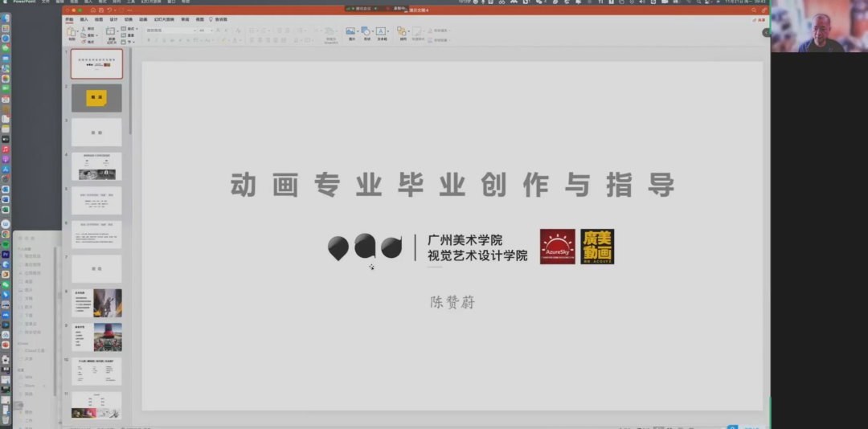This screenshot has width=868, height=429.
Task: Open the Music app from the Dock
Action: (x=6, y=149)
